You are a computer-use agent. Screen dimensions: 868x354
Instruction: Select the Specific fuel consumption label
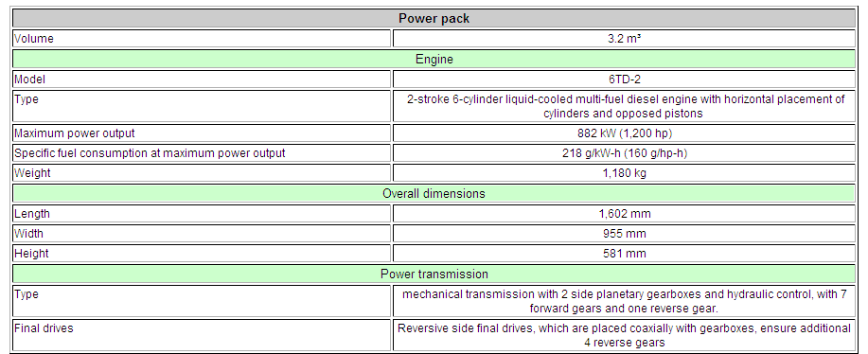click(150, 153)
